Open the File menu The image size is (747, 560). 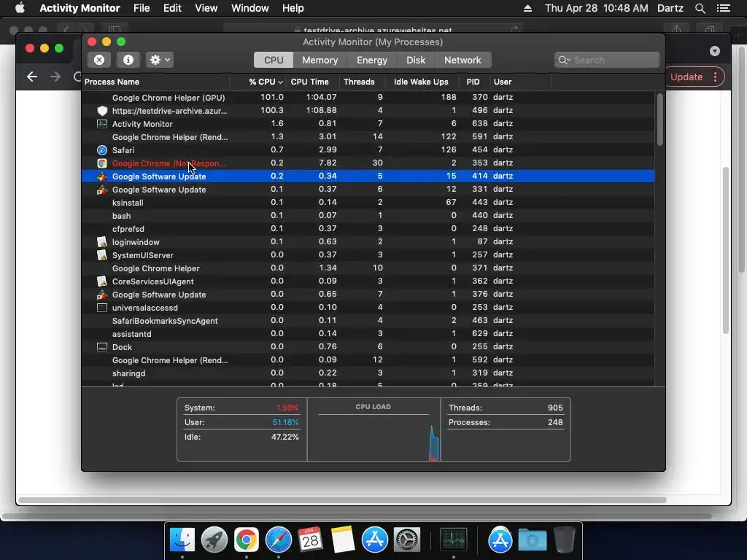pos(142,8)
